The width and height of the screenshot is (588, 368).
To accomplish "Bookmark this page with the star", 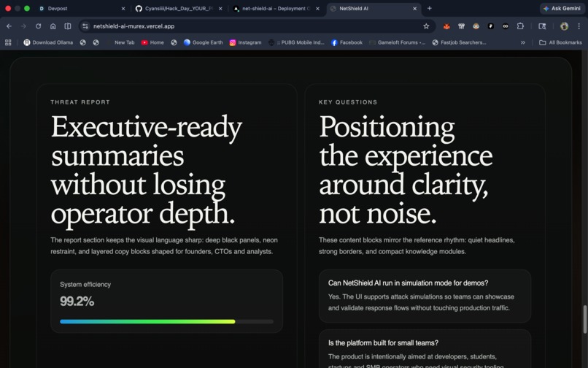I will tap(426, 26).
